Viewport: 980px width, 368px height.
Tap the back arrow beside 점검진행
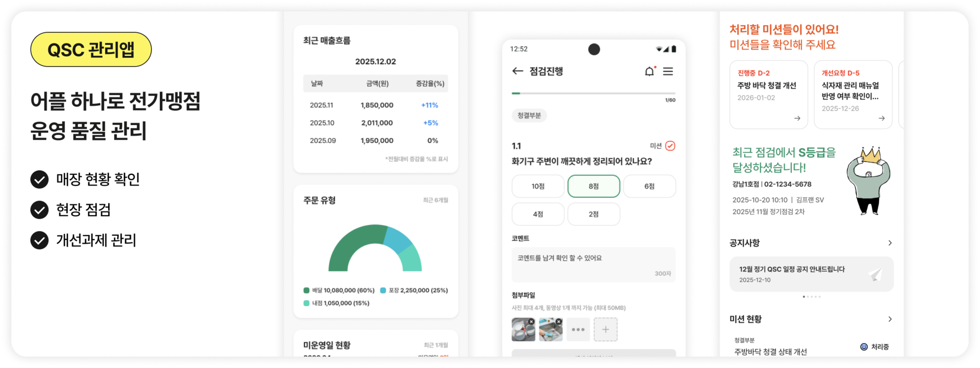[518, 71]
